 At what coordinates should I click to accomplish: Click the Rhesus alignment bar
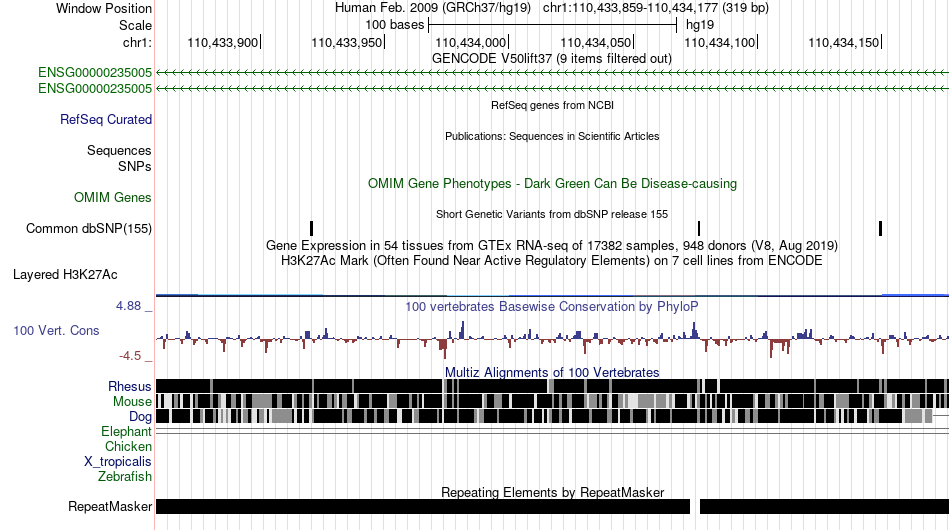tap(552, 386)
